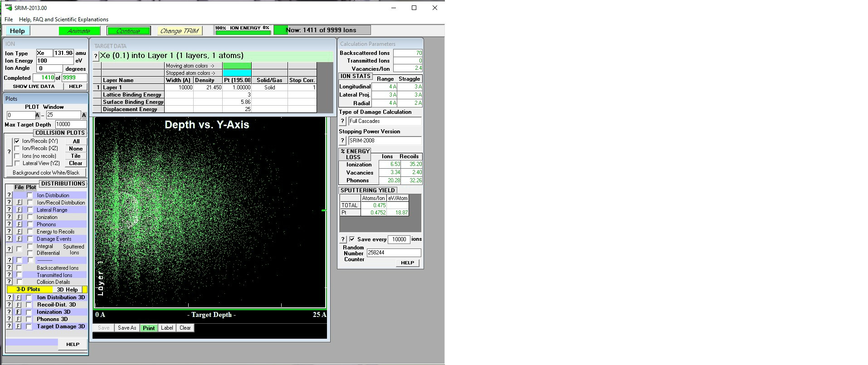Click the ? help icon for Ion/Recoil Distribution
Image resolution: width=868 pixels, height=365 pixels.
[9, 202]
